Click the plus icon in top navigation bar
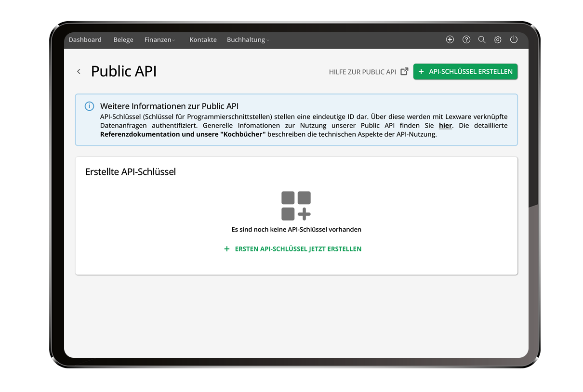 coord(450,40)
